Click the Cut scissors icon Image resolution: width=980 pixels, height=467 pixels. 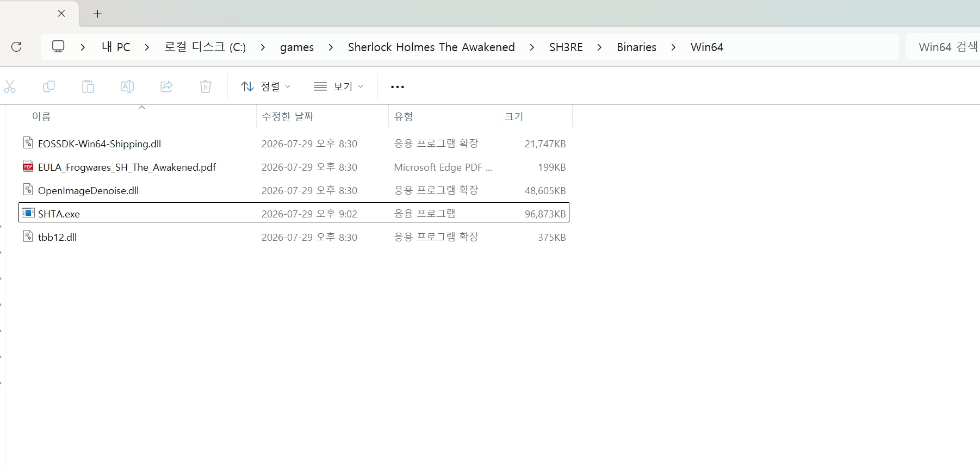[10, 86]
